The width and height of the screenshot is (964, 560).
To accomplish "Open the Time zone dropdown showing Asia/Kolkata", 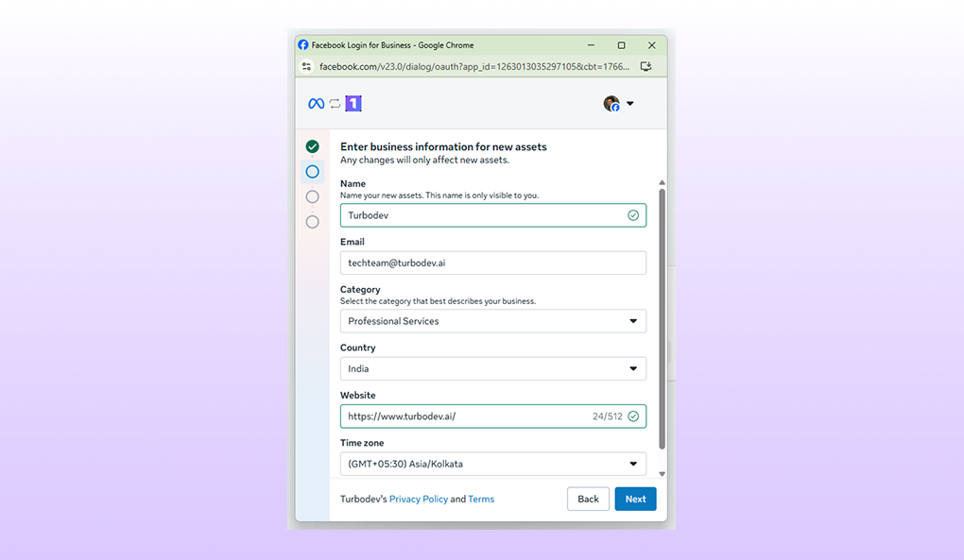I will [493, 464].
